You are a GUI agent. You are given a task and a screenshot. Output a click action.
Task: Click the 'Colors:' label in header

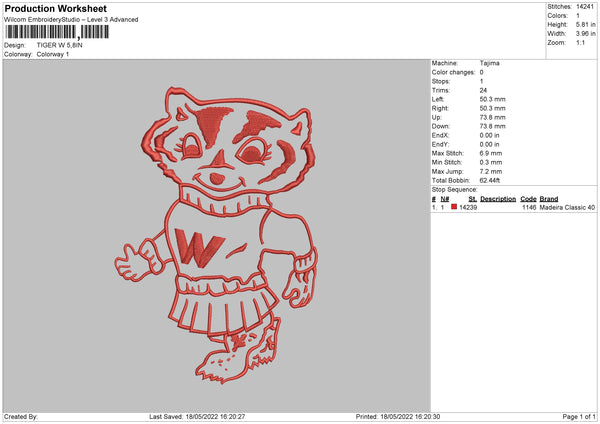coord(558,16)
